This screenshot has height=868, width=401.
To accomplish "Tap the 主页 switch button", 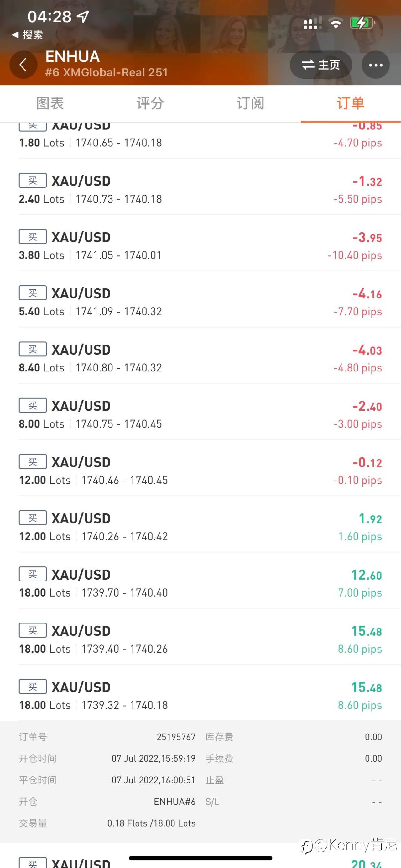I will coord(321,65).
